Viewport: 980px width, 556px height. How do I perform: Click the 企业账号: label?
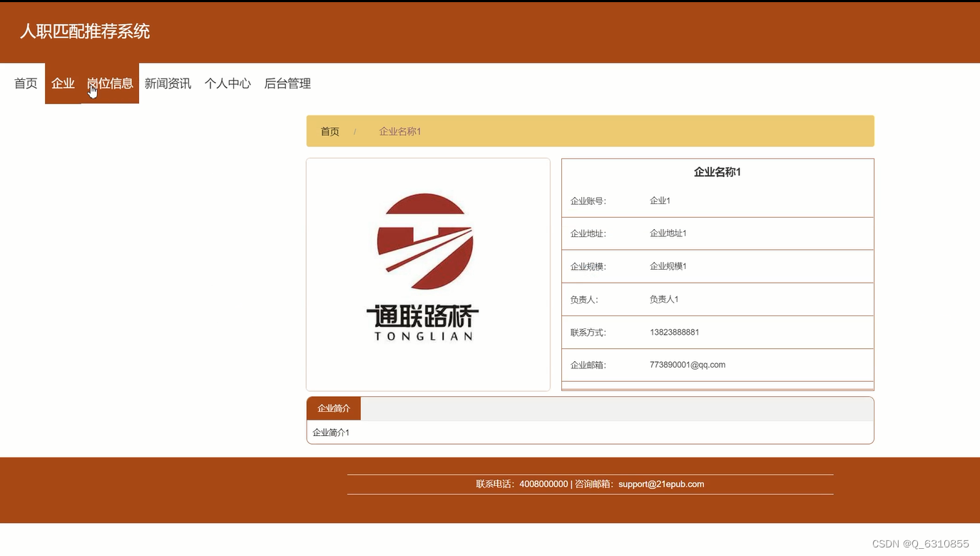point(588,201)
